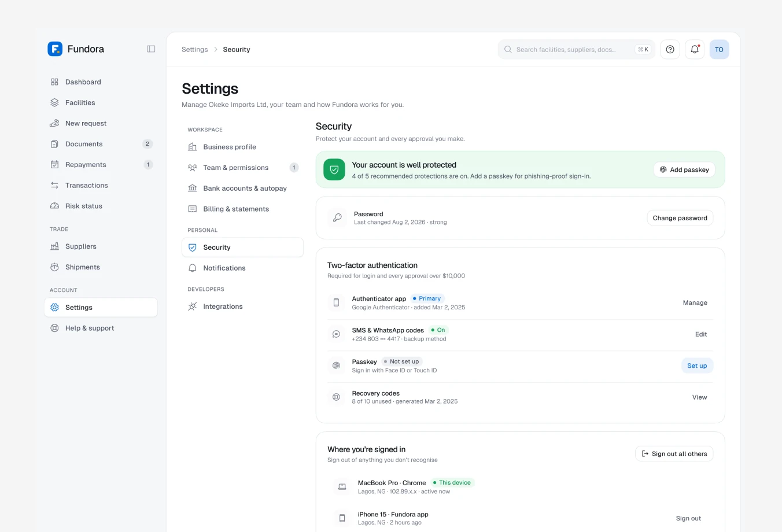View the Recovery codes
Viewport: 782px width, 532px height.
(699, 397)
